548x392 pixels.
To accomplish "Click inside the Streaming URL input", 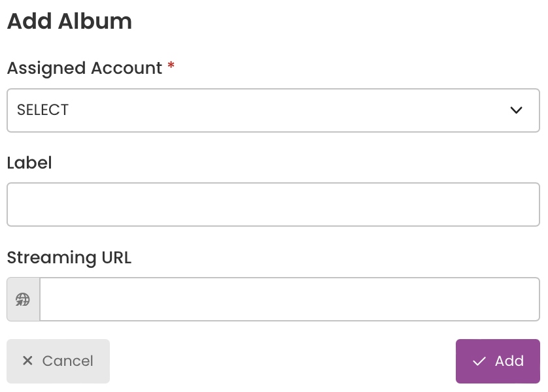I will (x=290, y=299).
